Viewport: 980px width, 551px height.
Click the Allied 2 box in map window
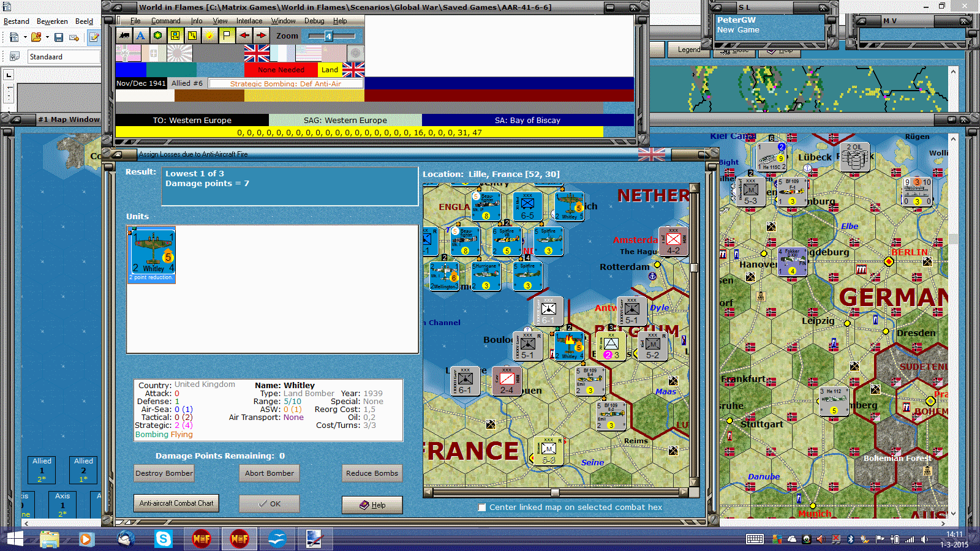[x=83, y=470]
